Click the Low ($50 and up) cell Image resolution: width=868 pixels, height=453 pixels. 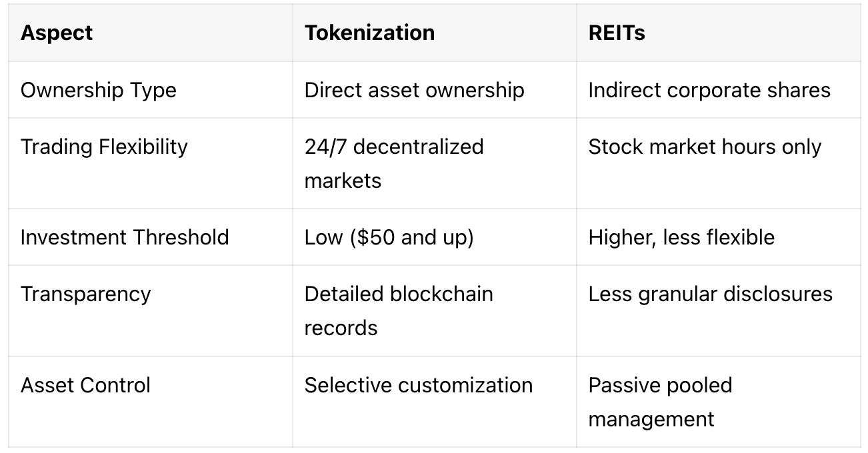[x=389, y=237]
